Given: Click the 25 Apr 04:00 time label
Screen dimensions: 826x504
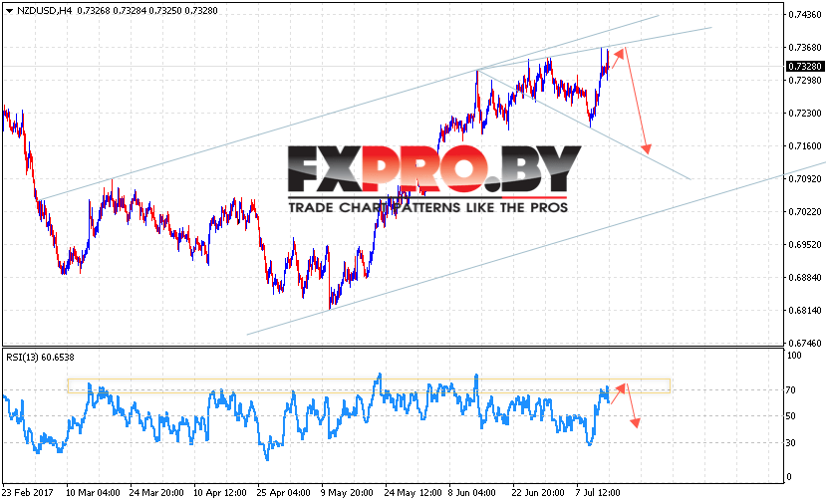Looking at the screenshot, I should click(x=283, y=493).
